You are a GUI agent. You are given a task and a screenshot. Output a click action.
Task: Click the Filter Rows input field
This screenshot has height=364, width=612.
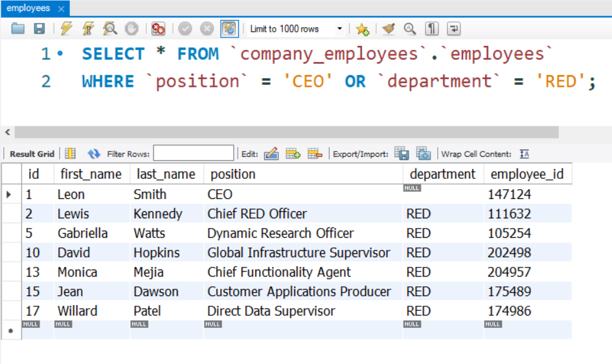point(194,153)
